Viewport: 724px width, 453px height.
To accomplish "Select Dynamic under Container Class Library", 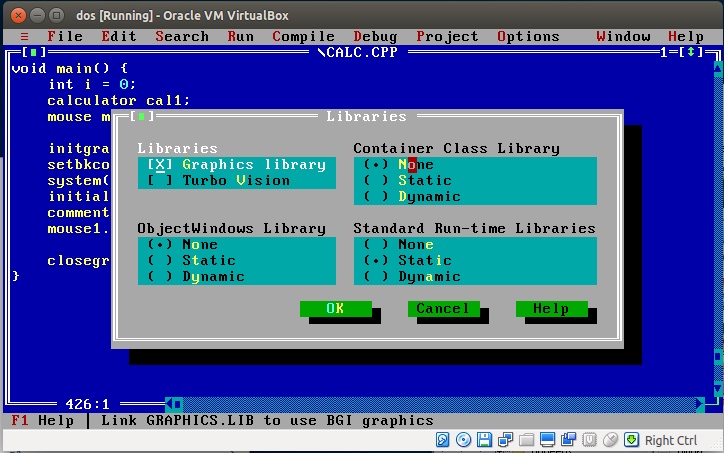I will pos(412,196).
